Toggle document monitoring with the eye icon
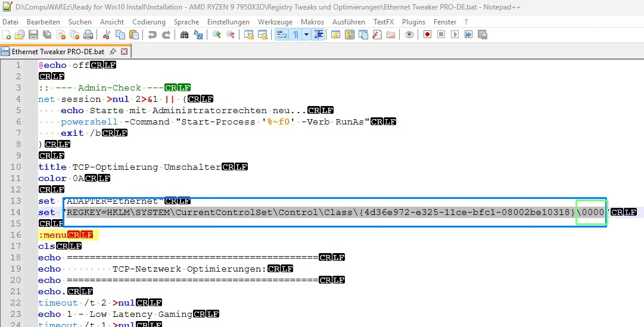Screen dimensions: 644x327 pos(409,35)
